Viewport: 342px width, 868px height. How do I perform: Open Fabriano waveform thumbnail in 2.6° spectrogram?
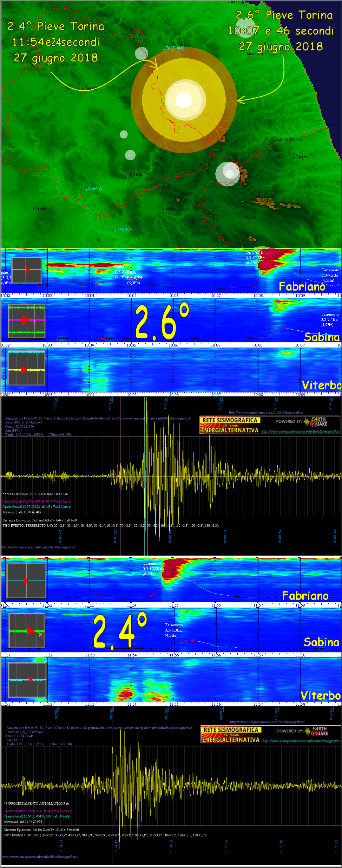[x=27, y=270]
